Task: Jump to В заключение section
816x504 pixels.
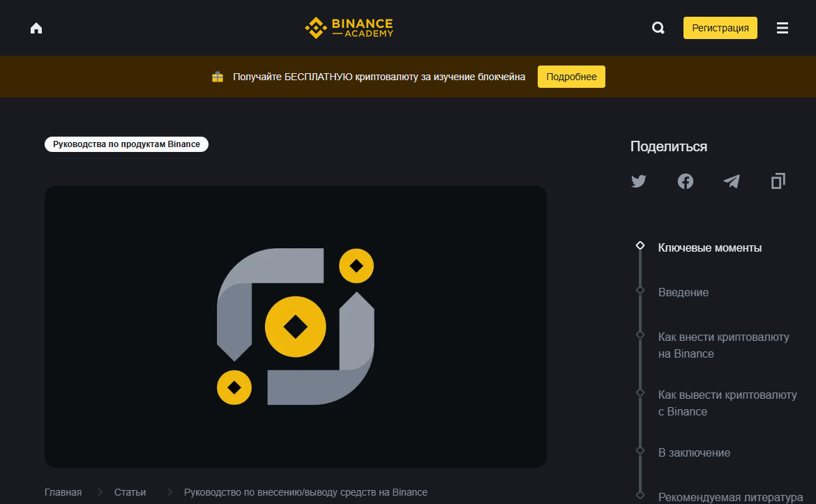Action: [x=694, y=452]
